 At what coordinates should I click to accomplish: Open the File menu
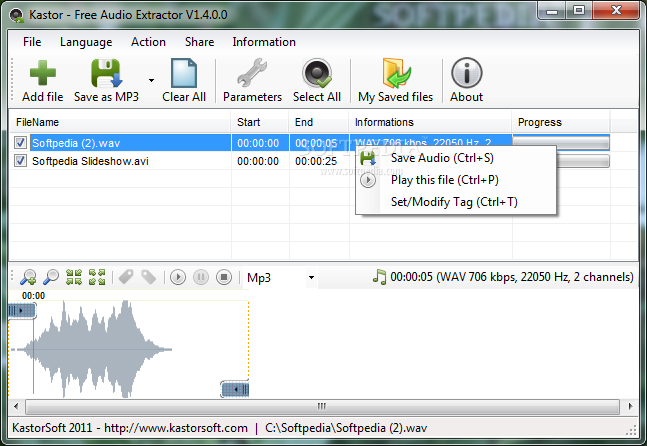[32, 42]
